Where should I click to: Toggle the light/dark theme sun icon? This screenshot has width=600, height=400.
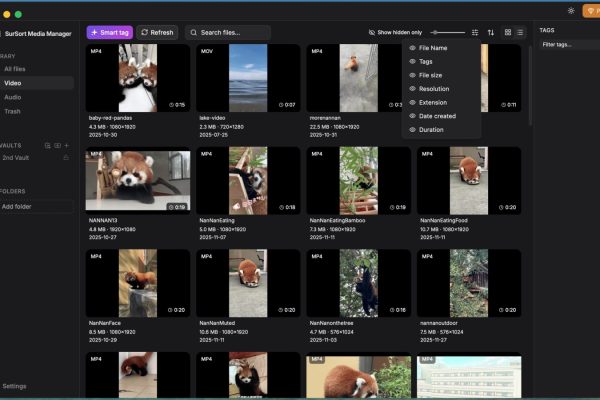point(571,11)
